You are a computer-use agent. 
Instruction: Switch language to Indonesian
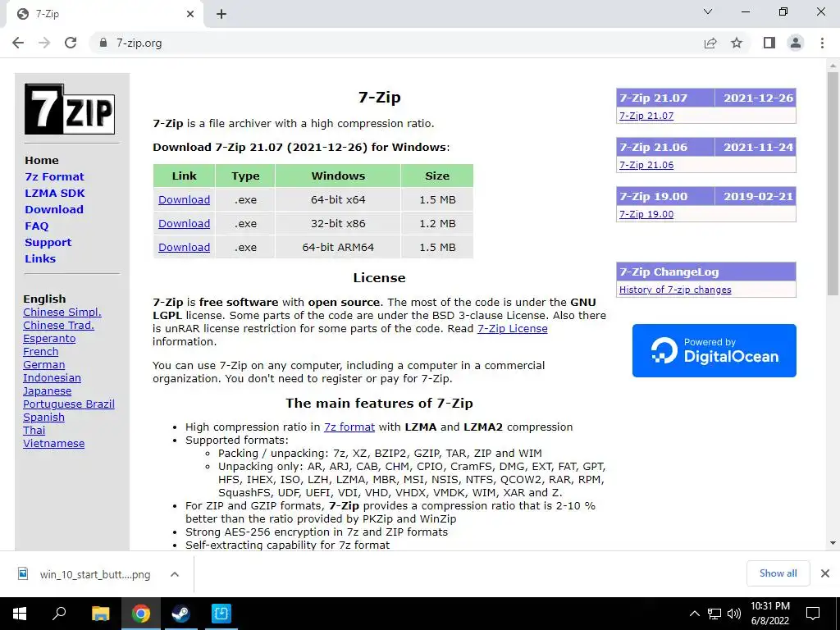52,377
